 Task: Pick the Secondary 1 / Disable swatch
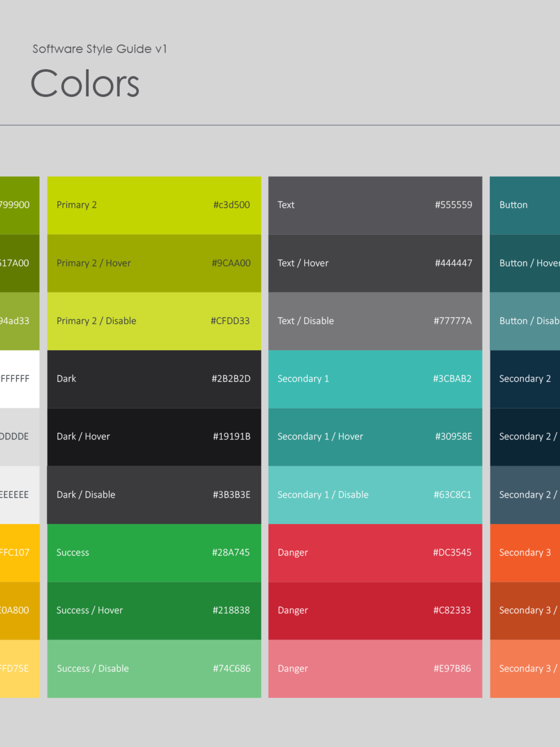pyautogui.click(x=375, y=495)
